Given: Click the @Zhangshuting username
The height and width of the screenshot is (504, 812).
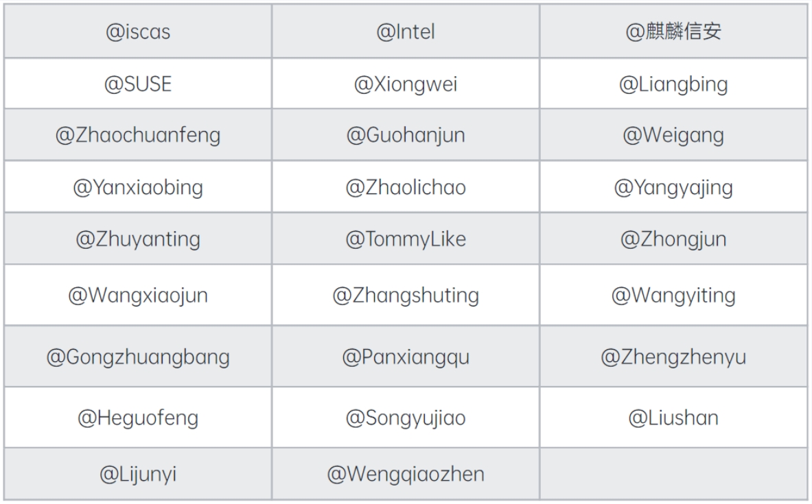Looking at the screenshot, I should [x=406, y=296].
